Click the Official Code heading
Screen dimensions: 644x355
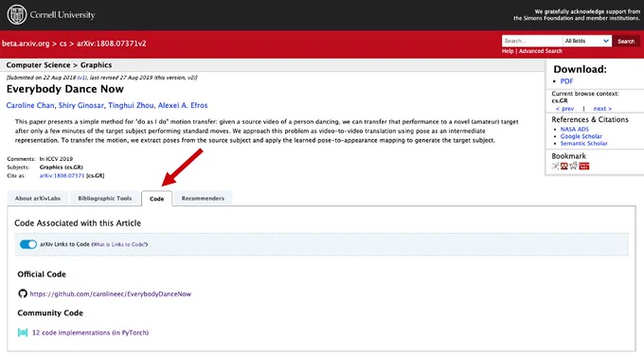(x=42, y=275)
